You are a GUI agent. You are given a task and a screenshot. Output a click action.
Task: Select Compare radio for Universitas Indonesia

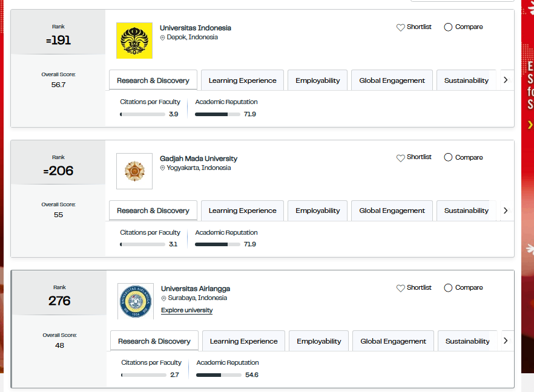coord(448,27)
